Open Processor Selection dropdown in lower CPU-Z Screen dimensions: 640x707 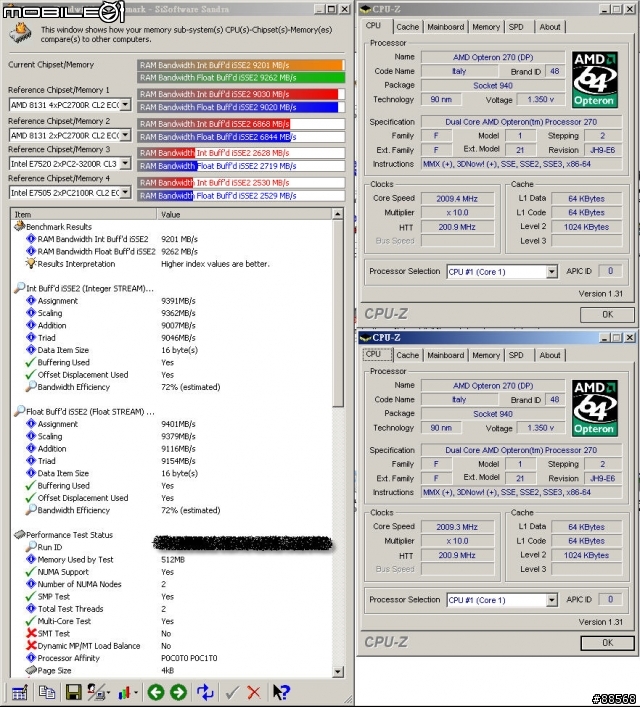tap(552, 600)
